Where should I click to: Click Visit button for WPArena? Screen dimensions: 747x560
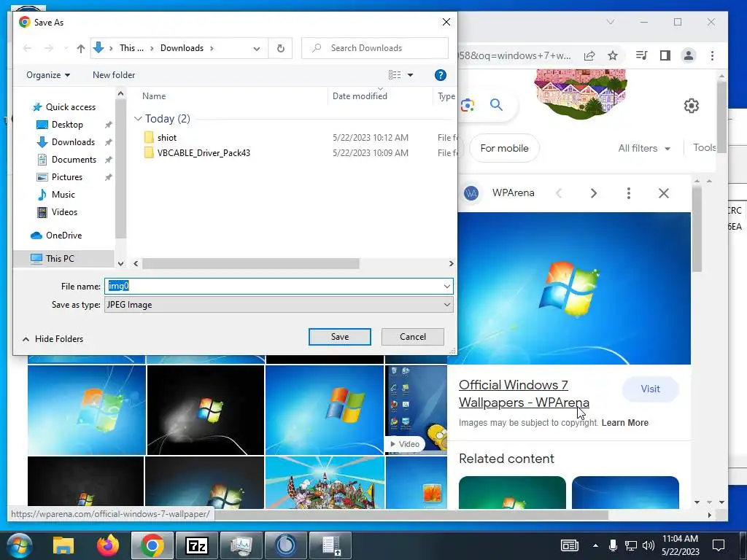[x=650, y=389]
